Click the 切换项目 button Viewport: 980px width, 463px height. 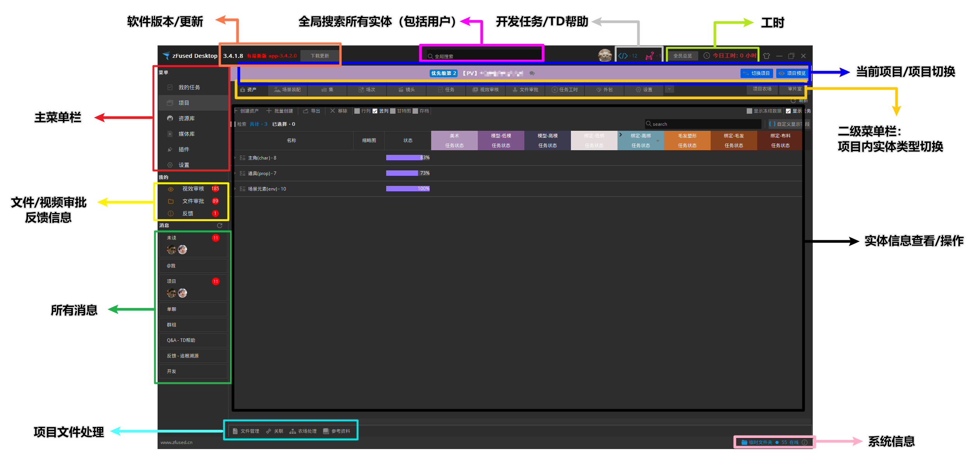(x=756, y=73)
